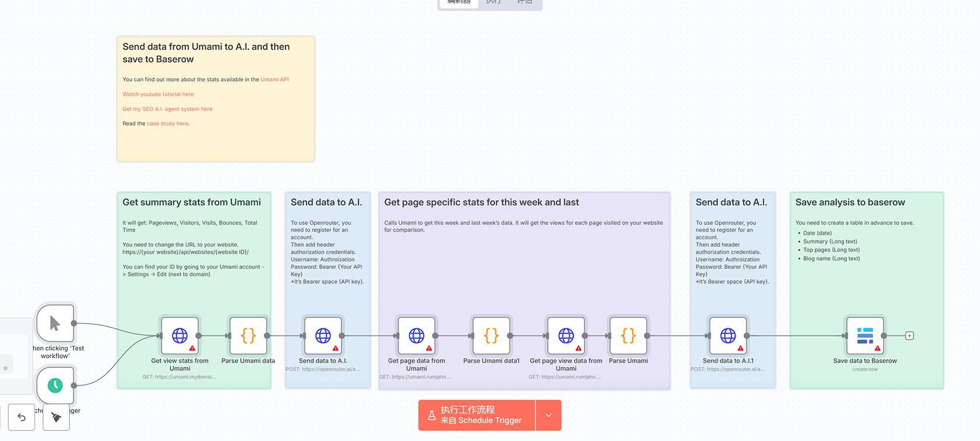Select the 'When clicking Test workflow' manual trigger node
The width and height of the screenshot is (980, 441).
(x=55, y=323)
